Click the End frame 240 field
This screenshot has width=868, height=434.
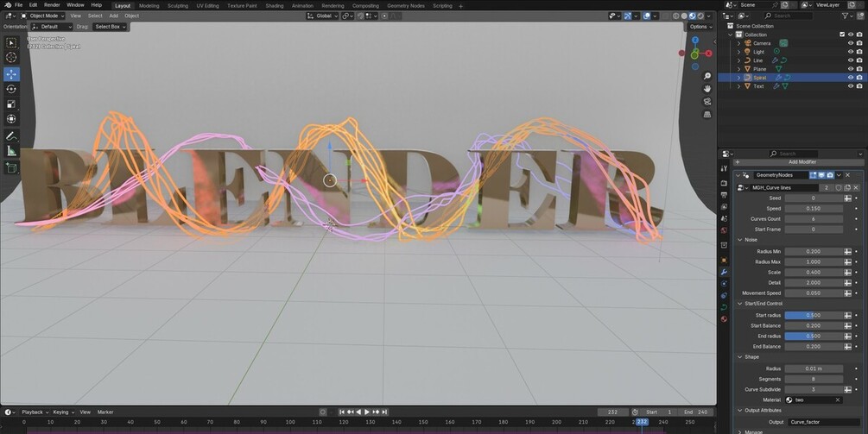pos(696,412)
